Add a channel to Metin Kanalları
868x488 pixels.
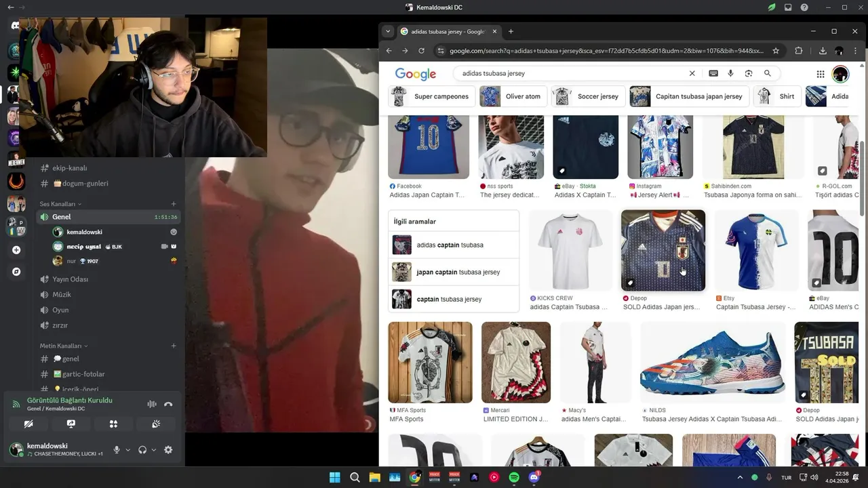coord(174,346)
